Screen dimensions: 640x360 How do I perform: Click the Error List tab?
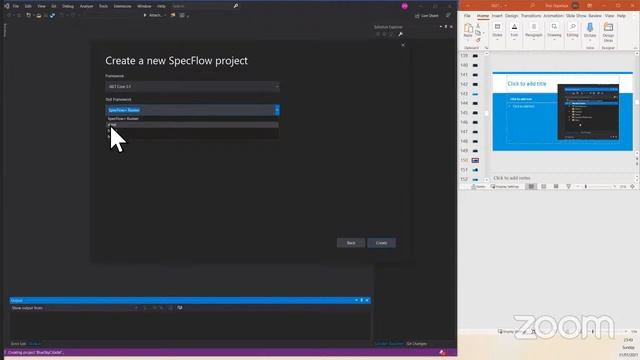coord(18,344)
